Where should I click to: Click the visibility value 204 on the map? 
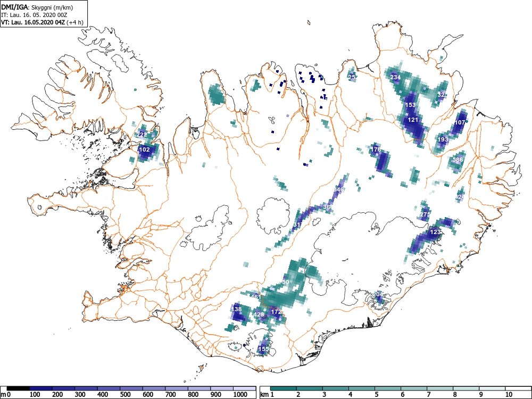[378, 294]
